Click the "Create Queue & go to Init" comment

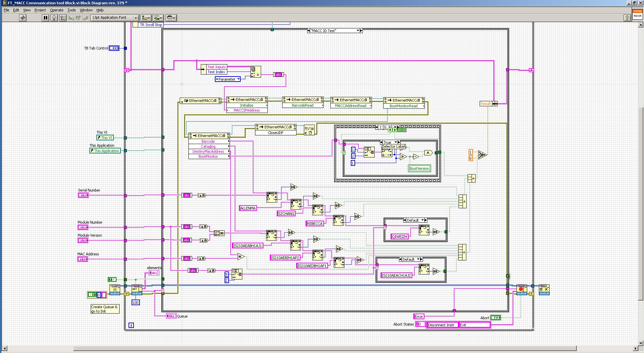(x=105, y=309)
